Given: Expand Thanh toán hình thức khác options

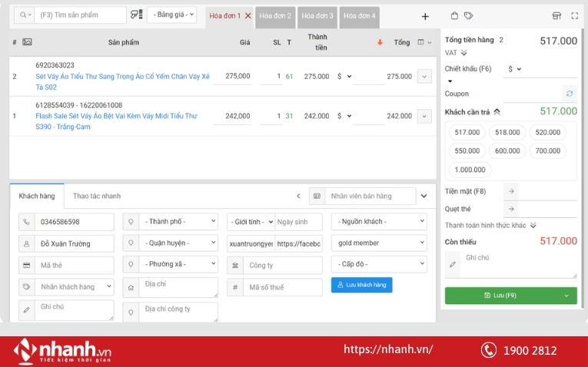Looking at the screenshot, I should coord(533,225).
